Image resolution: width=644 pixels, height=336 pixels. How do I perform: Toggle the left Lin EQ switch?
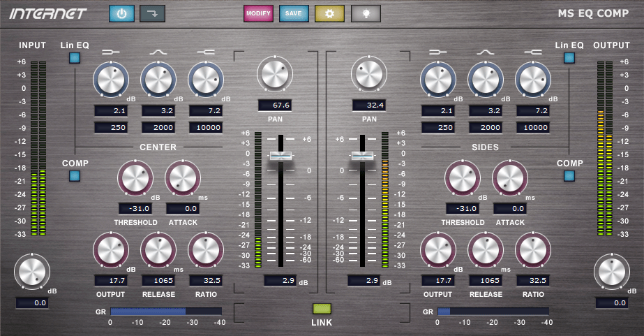(x=74, y=59)
